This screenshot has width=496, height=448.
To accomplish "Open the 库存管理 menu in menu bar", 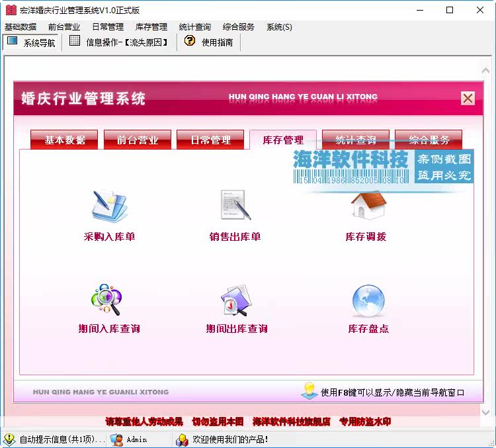I will tap(151, 27).
